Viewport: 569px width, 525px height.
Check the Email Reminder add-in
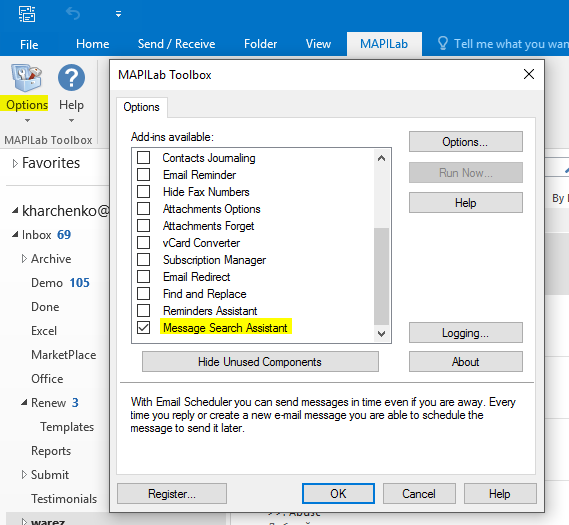click(x=143, y=175)
